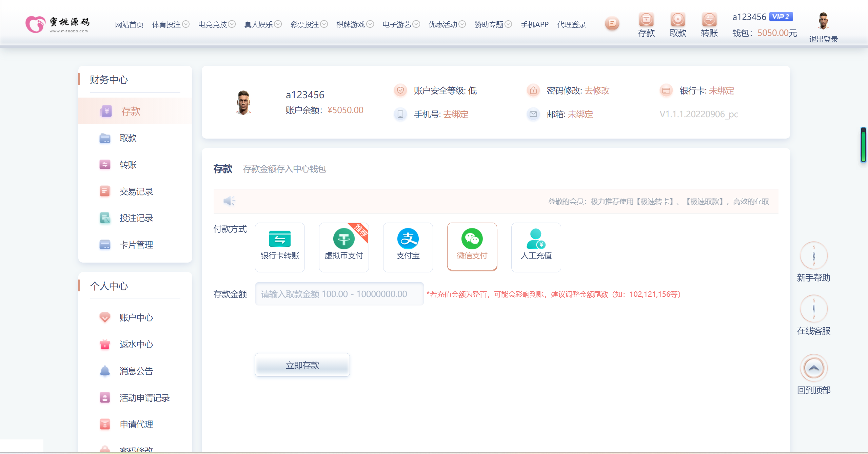Image resolution: width=868 pixels, height=454 pixels.
Task: Choose 虚拟币支付 payment option
Action: [x=344, y=247]
